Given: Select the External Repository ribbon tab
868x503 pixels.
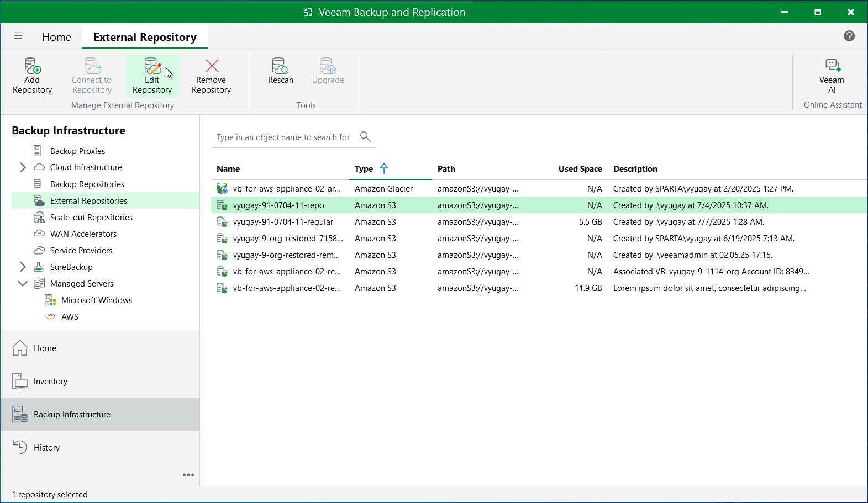Looking at the screenshot, I should click(145, 37).
